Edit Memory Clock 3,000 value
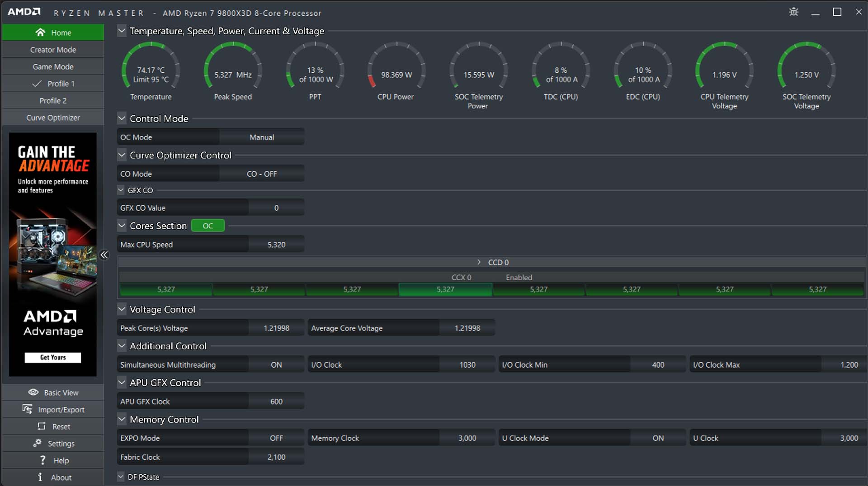Screen dimensions: 868x486 pos(467,438)
